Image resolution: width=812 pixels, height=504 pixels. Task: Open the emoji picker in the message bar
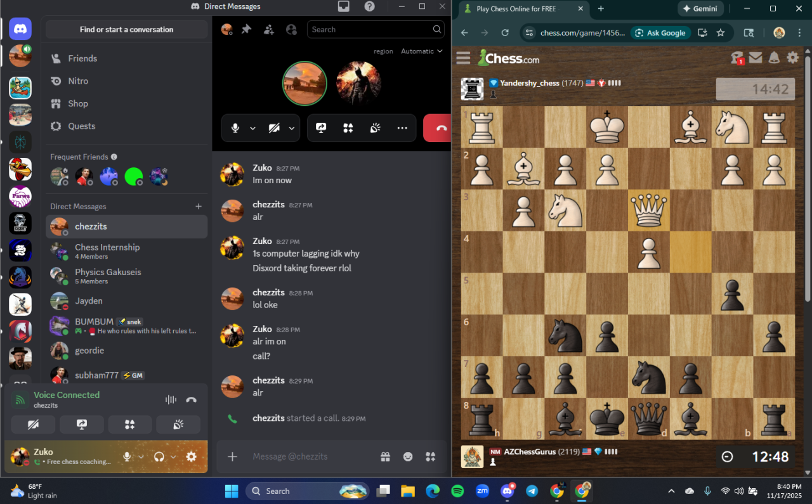408,456
